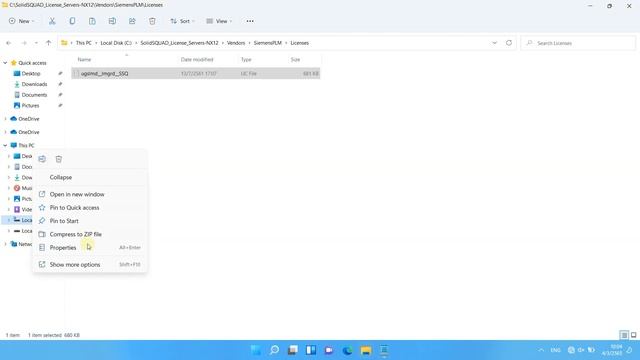Screen dimensions: 640x360
Task: Open the View dropdown
Action: pos(219,21)
